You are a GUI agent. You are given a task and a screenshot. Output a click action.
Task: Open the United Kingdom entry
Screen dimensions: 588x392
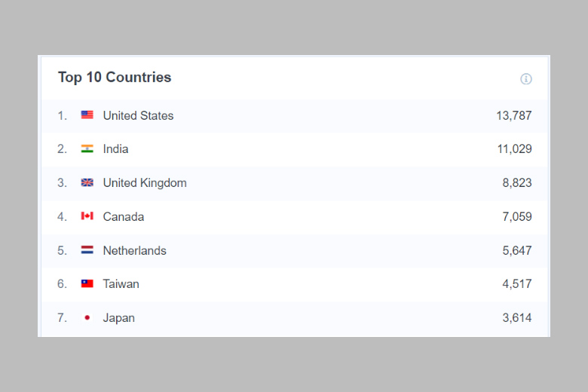tap(145, 183)
